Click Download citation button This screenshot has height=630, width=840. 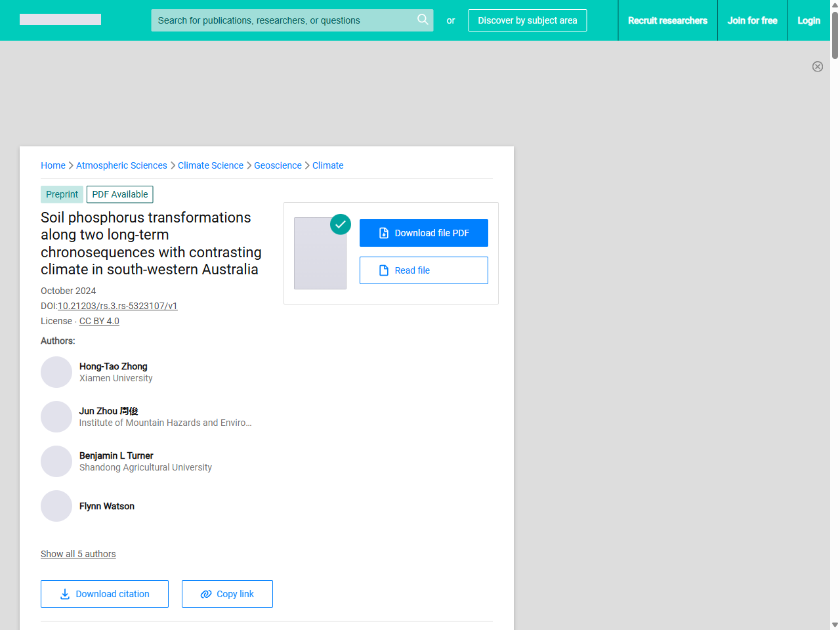[x=104, y=594]
